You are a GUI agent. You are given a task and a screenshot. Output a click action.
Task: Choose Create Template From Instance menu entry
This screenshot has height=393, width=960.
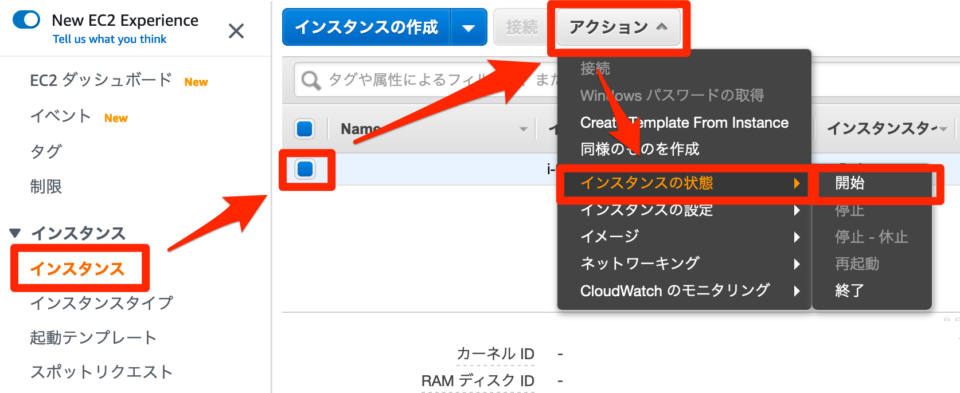(x=684, y=122)
